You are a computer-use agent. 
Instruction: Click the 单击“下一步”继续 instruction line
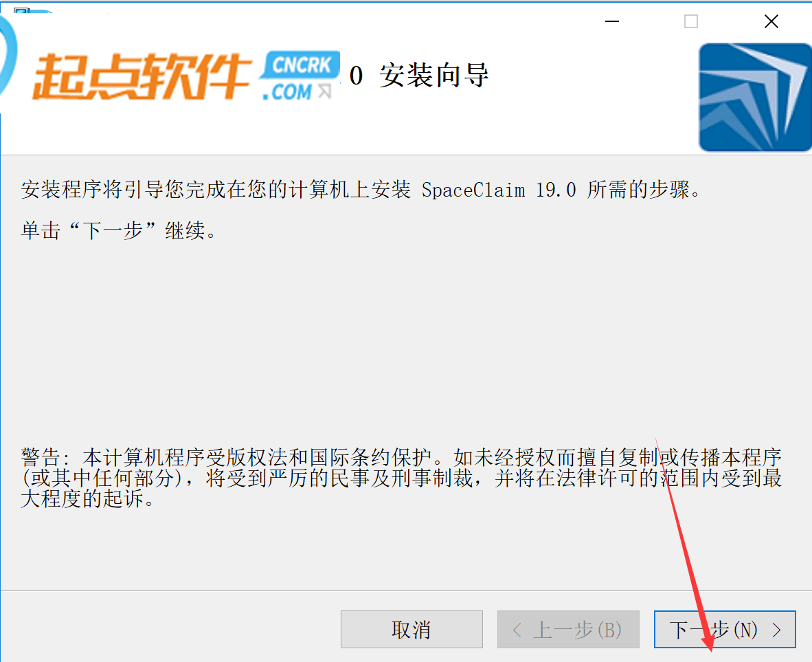tap(118, 230)
